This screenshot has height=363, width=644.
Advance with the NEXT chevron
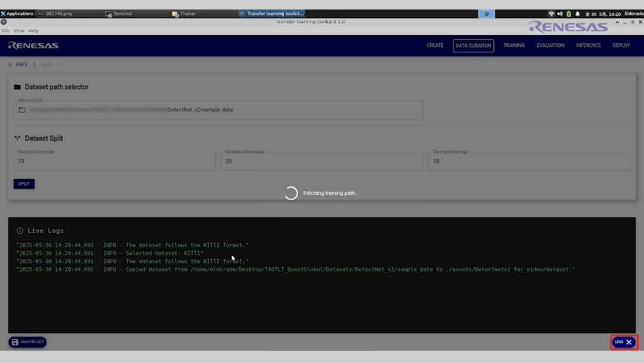click(x=58, y=64)
